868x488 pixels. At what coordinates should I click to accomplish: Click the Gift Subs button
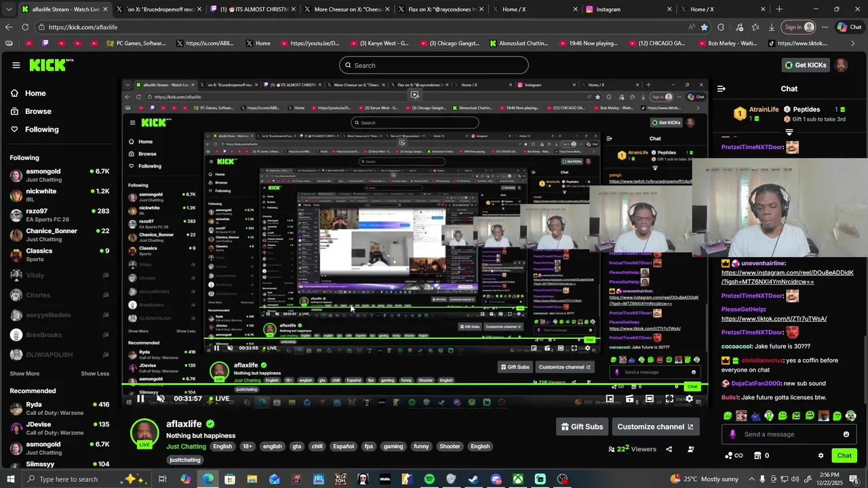[x=582, y=426]
